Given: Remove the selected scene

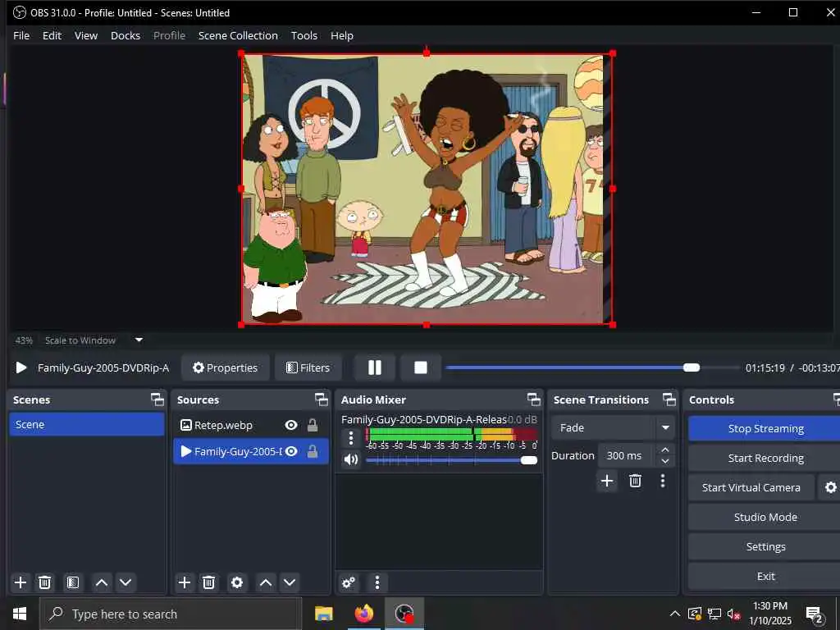Looking at the screenshot, I should [x=45, y=582].
